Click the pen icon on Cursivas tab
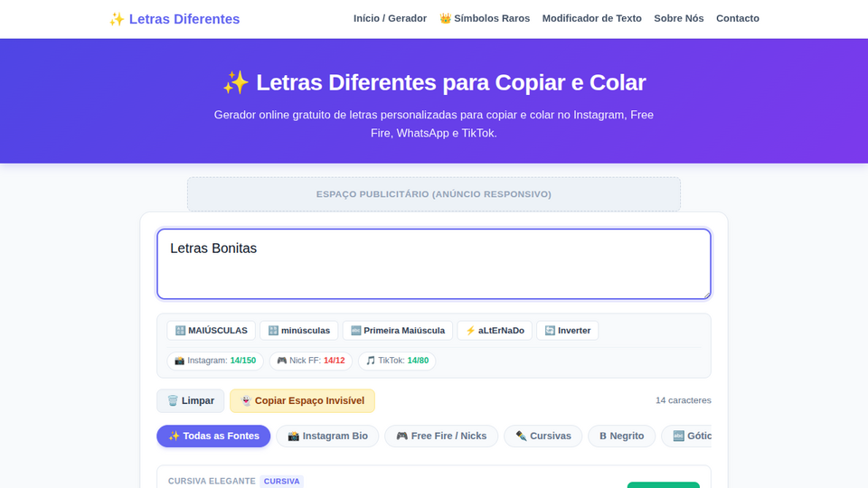 click(x=521, y=436)
